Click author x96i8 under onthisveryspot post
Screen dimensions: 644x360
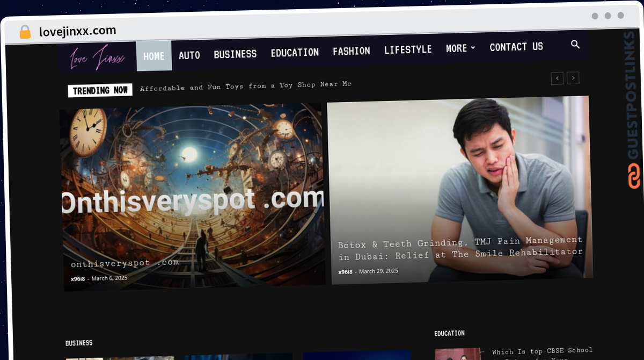click(78, 279)
